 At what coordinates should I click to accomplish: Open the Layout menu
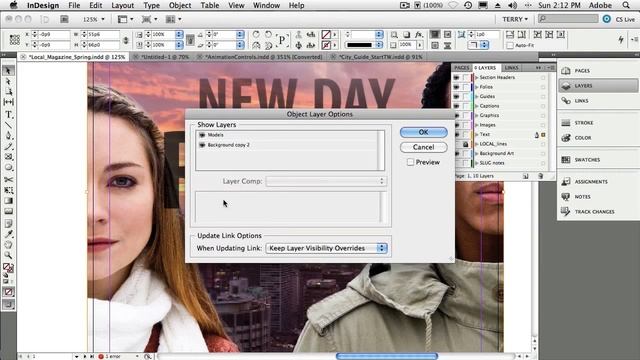(122, 5)
